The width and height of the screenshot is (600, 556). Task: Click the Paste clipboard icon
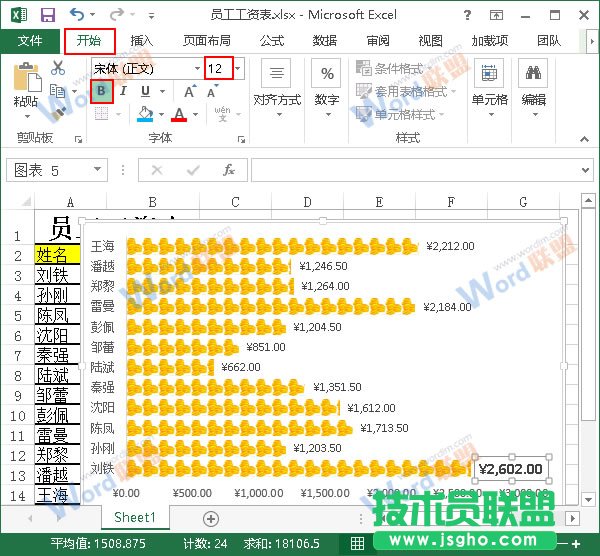click(x=27, y=76)
